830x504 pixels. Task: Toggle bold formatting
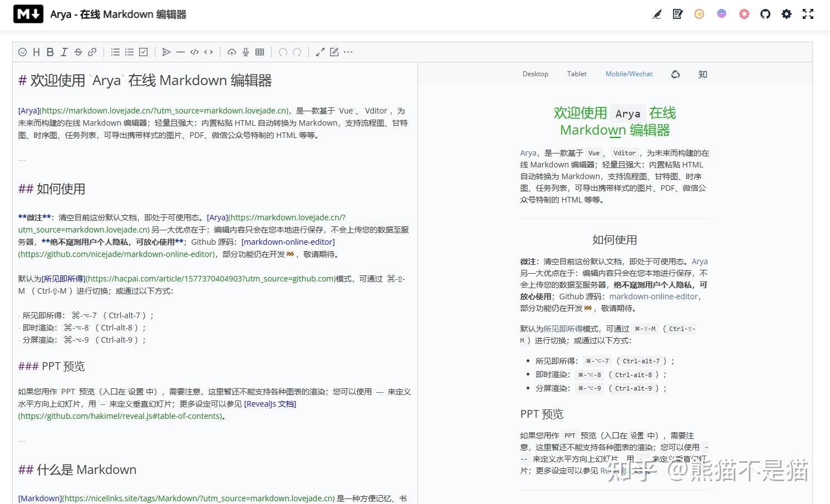[x=50, y=52]
